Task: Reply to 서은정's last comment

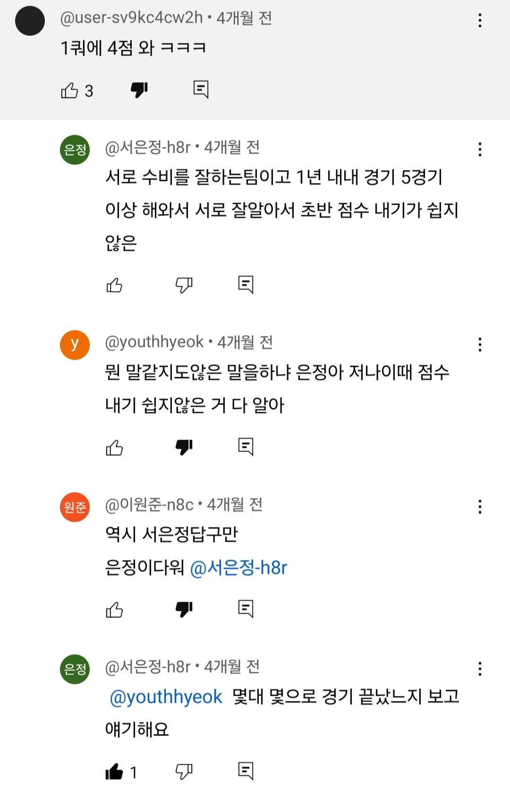Action: pyautogui.click(x=246, y=771)
